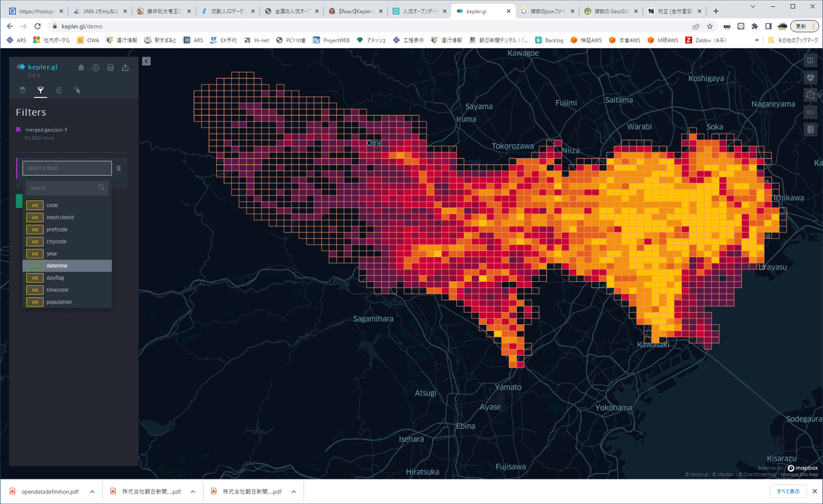
Task: Close the kepler.gl browser tab
Action: 510,12
